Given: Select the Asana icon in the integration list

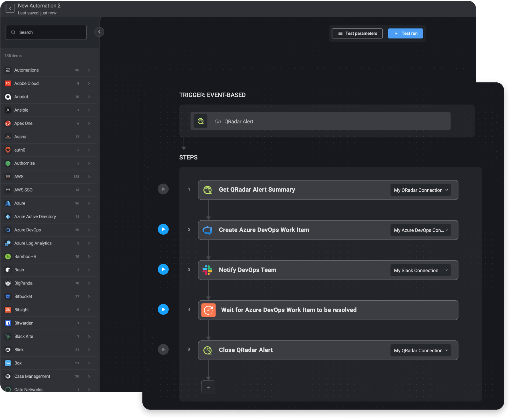Looking at the screenshot, I should click(8, 137).
